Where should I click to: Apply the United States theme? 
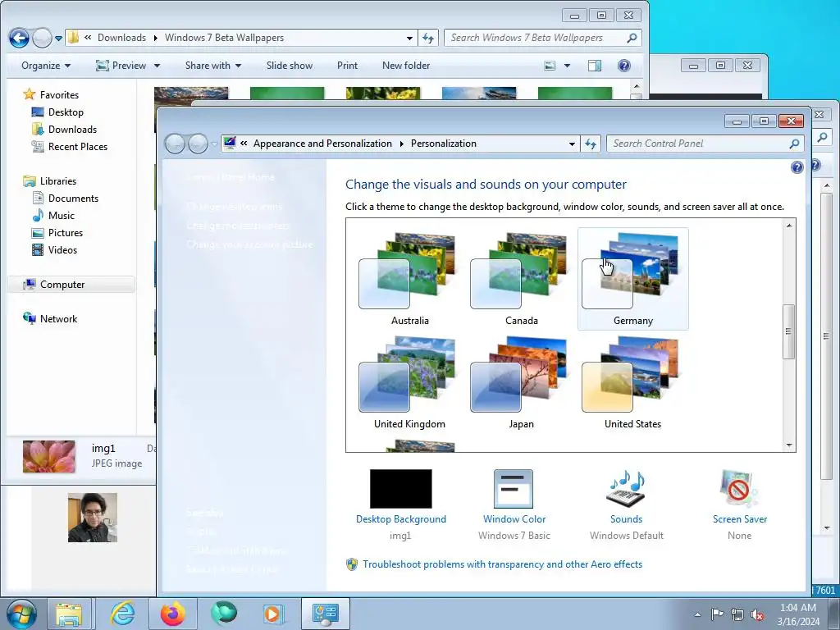[632, 382]
